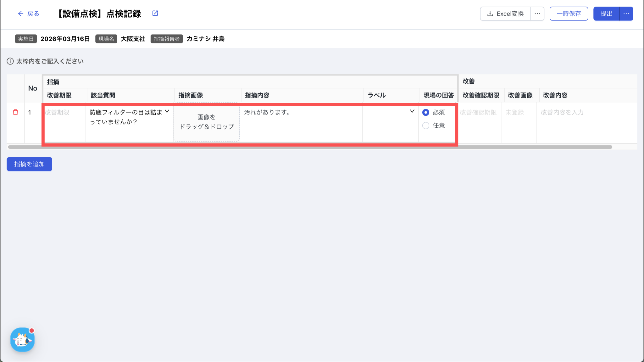Screen dimensions: 644x362
Task: Select the 任意 radio button
Action: tap(426, 125)
